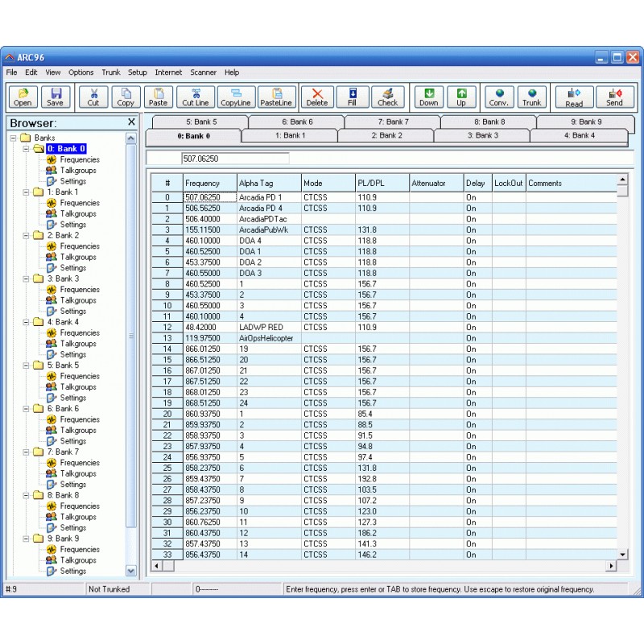The height and width of the screenshot is (644, 644).
Task: Run a Check on the frequency data
Action: point(389,97)
